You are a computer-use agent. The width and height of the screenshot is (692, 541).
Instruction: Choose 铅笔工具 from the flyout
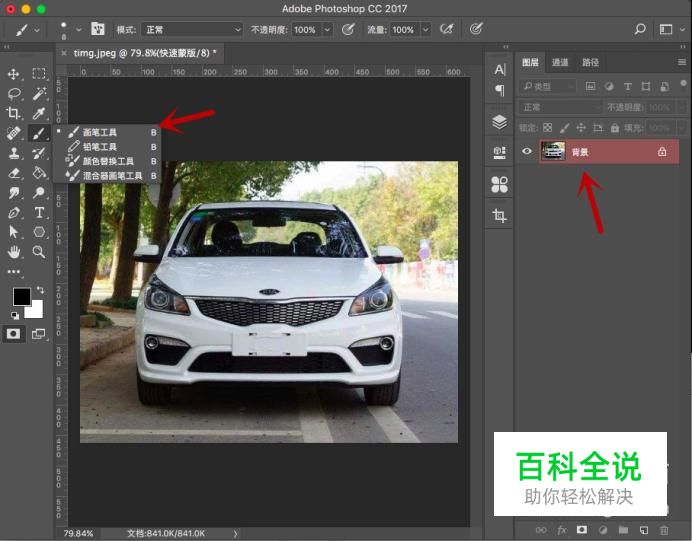coord(106,147)
